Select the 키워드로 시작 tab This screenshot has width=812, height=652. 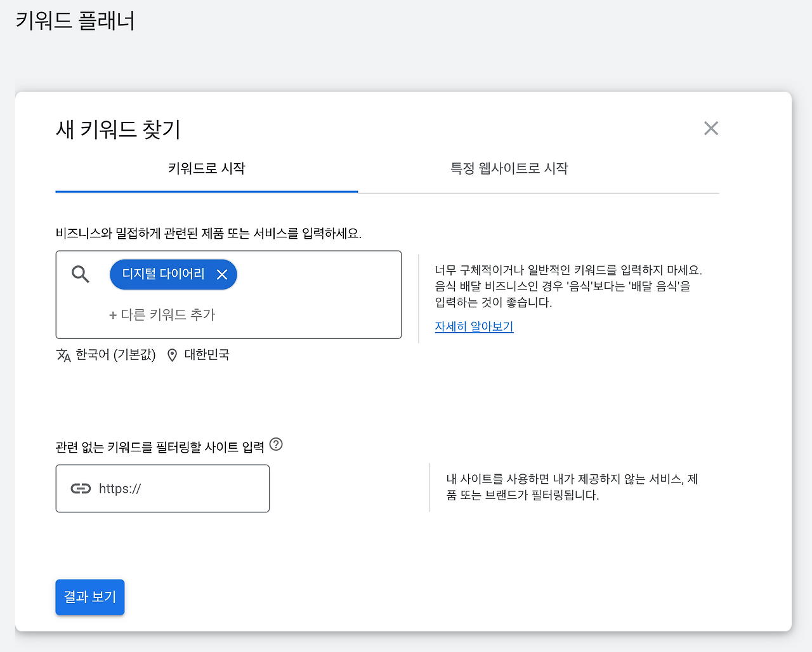coord(206,168)
